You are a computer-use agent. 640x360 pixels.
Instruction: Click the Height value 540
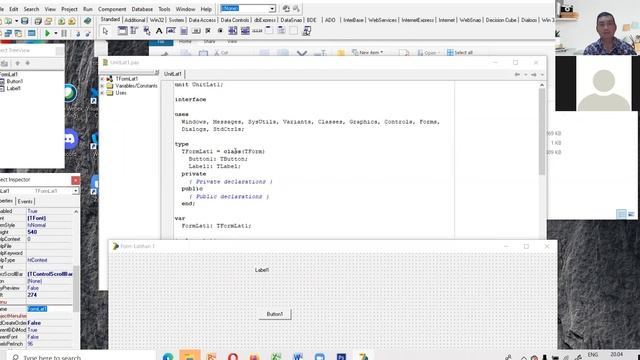click(49, 232)
